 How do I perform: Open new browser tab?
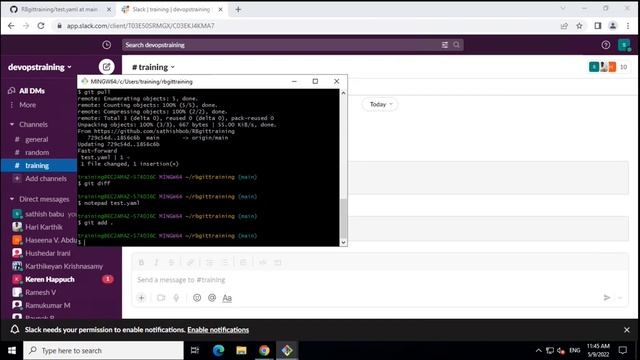coord(238,9)
